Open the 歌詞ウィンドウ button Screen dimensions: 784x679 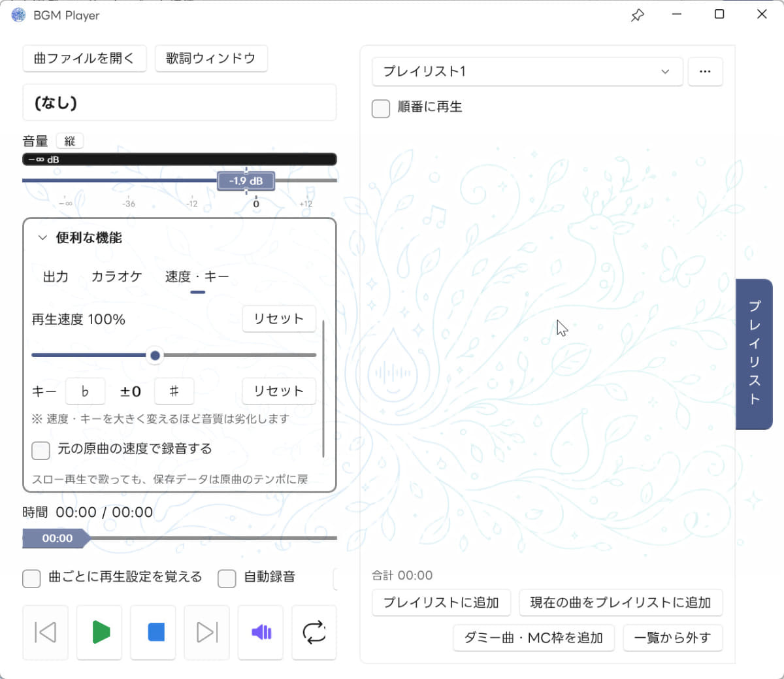click(x=211, y=58)
